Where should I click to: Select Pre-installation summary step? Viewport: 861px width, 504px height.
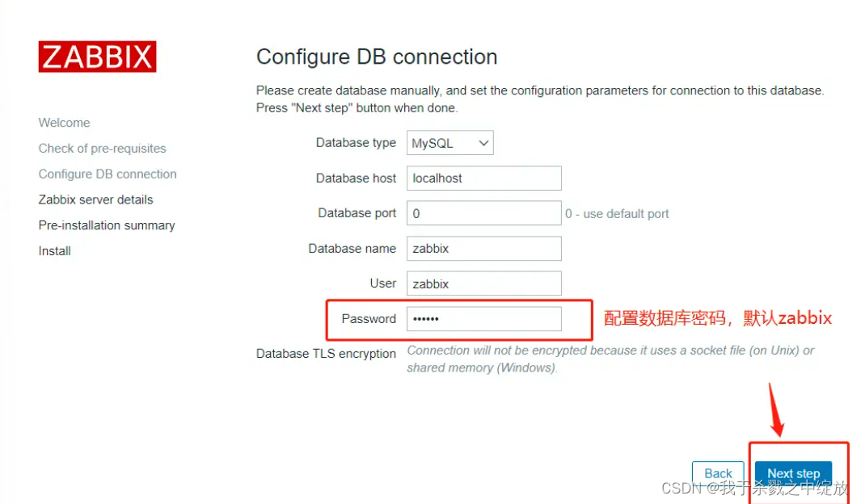click(106, 225)
